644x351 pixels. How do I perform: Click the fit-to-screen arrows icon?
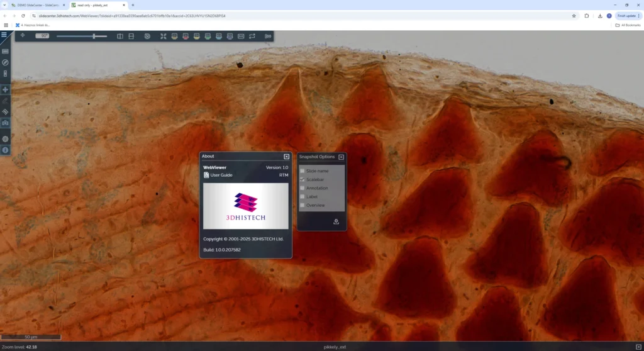point(163,36)
